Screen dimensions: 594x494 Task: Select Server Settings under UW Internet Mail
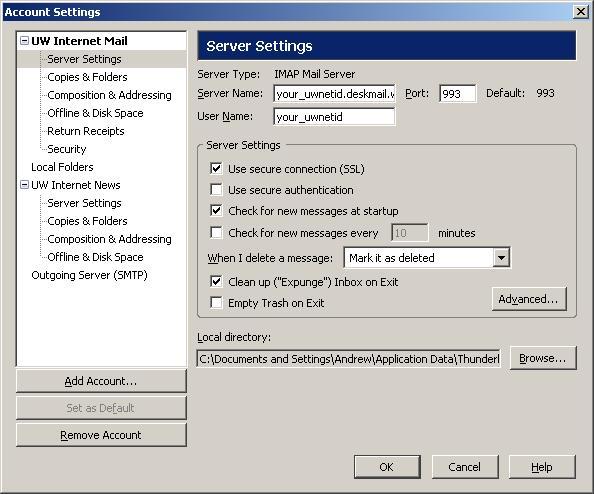click(84, 59)
